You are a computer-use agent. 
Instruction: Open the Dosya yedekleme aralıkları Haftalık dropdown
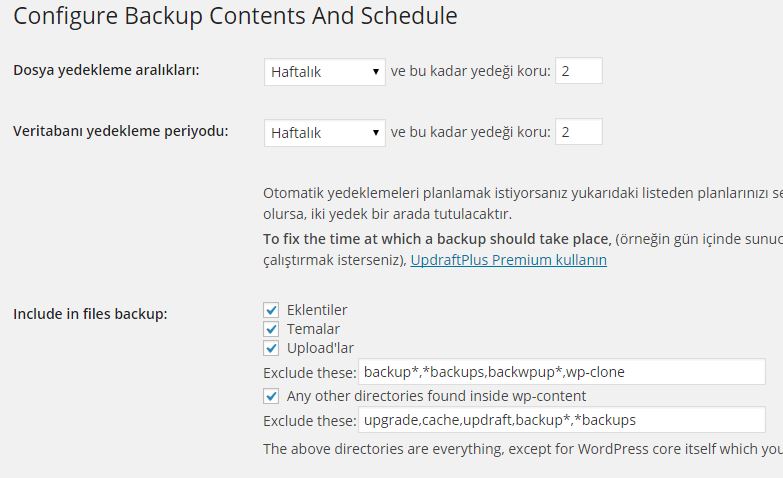coord(325,72)
